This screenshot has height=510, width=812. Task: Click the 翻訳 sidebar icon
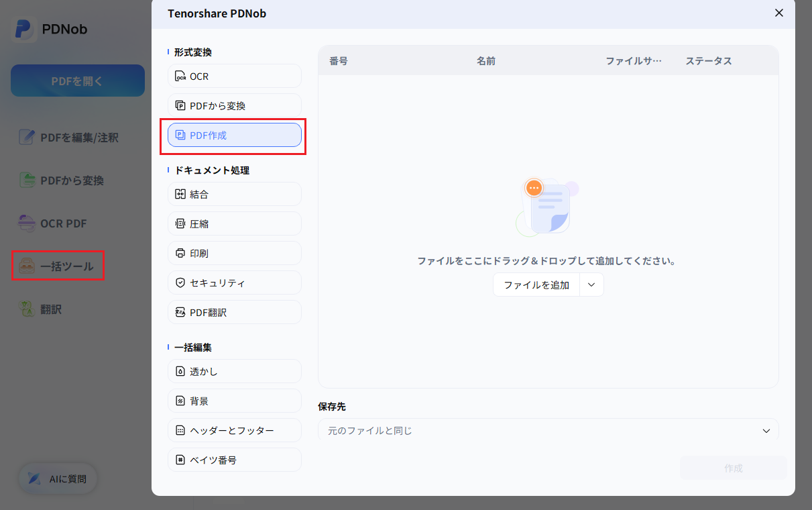[x=27, y=309]
